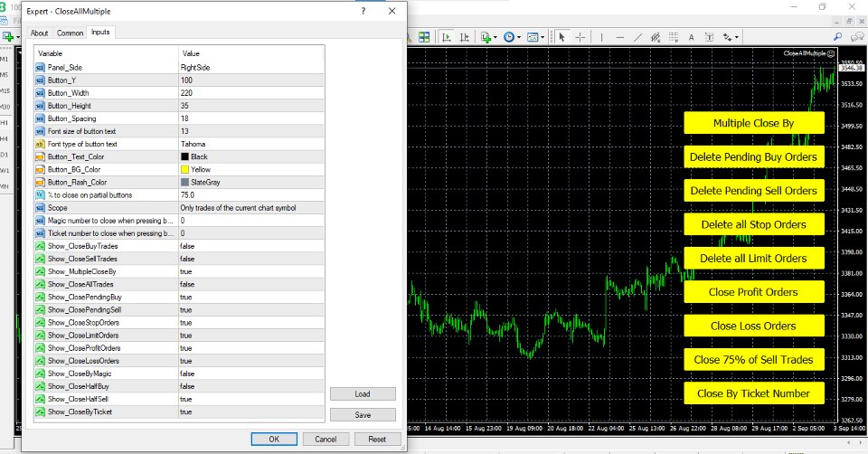Select the arrow Cursor tool
Viewport: 868px width, 454px height.
561,37
